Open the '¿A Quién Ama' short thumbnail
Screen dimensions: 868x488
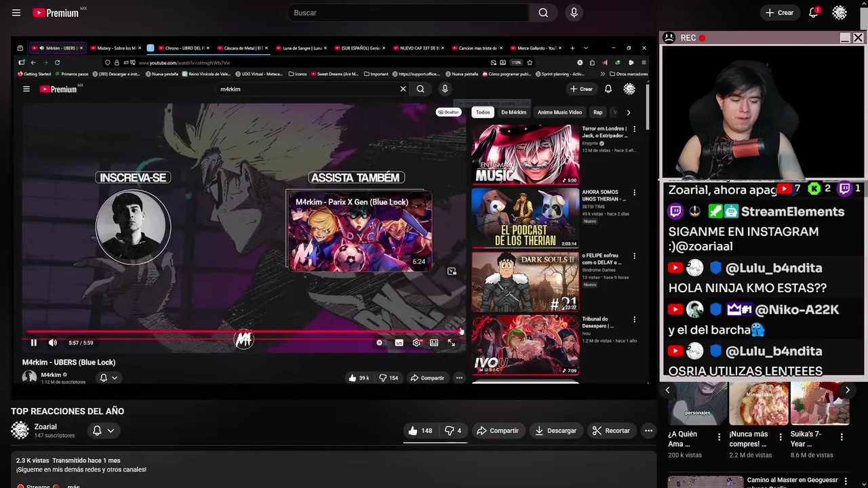point(697,403)
